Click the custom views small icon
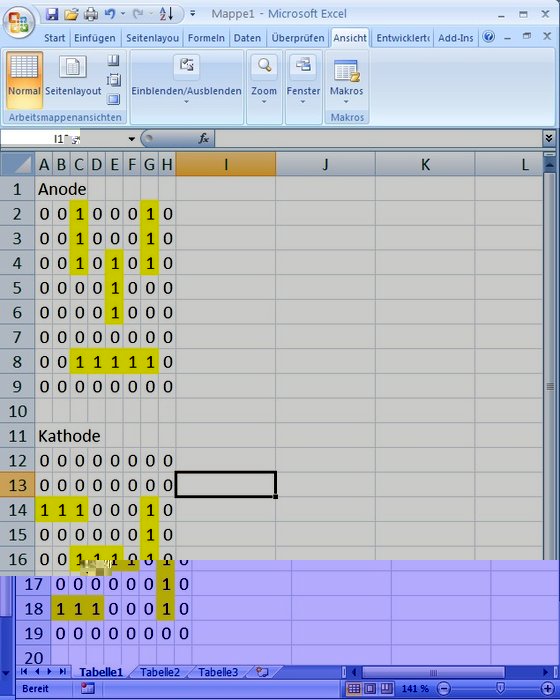The width and height of the screenshot is (560, 700). point(113,80)
